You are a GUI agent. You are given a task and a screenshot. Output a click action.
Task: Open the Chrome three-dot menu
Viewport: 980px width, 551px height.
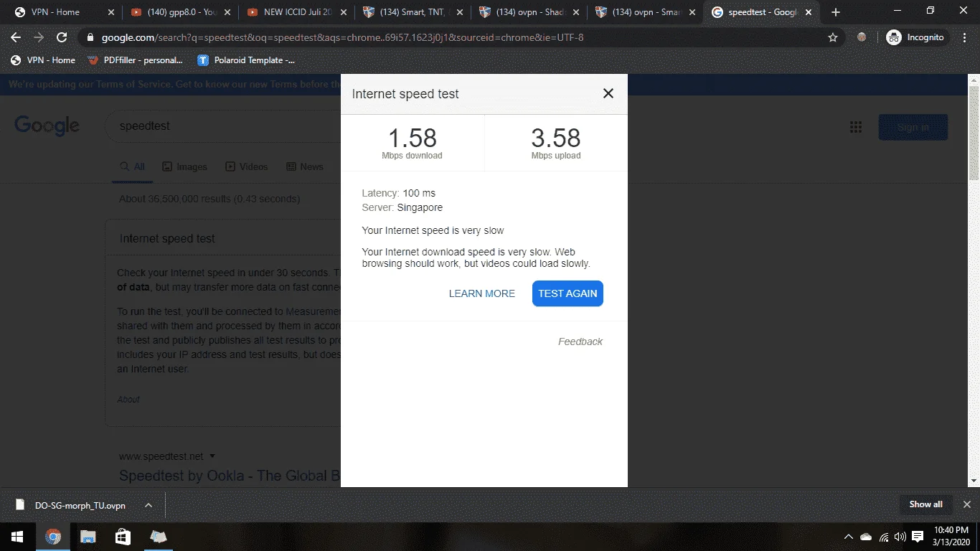coord(965,37)
